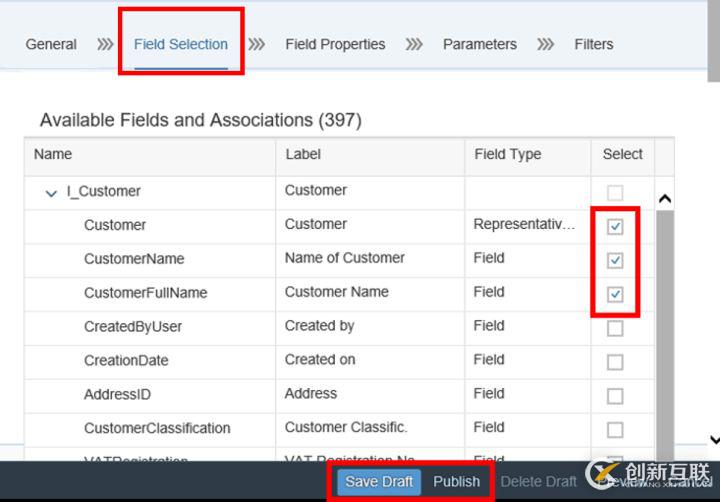720x502 pixels.
Task: Deselect the CustomerFullName checkbox
Action: click(x=615, y=295)
